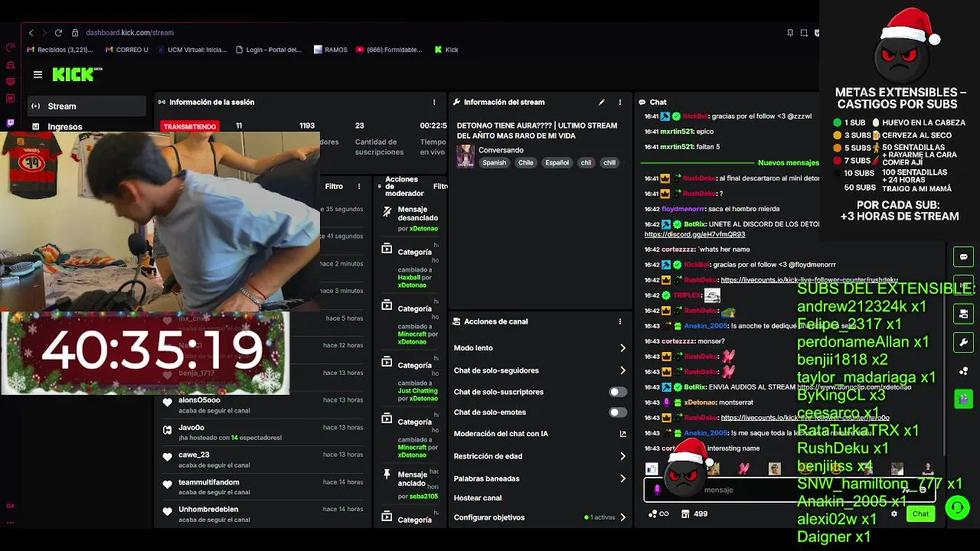
Task: Click host icon beside Javo0o entry
Action: [x=167, y=430]
